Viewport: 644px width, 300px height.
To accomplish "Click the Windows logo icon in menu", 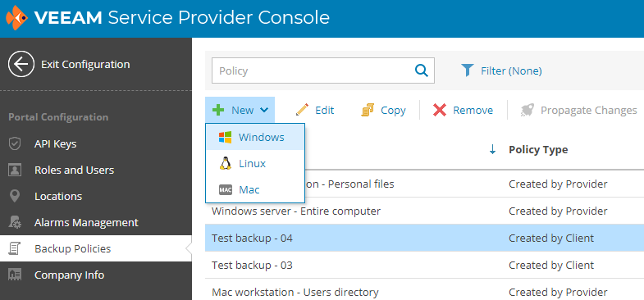I will pyautogui.click(x=225, y=137).
